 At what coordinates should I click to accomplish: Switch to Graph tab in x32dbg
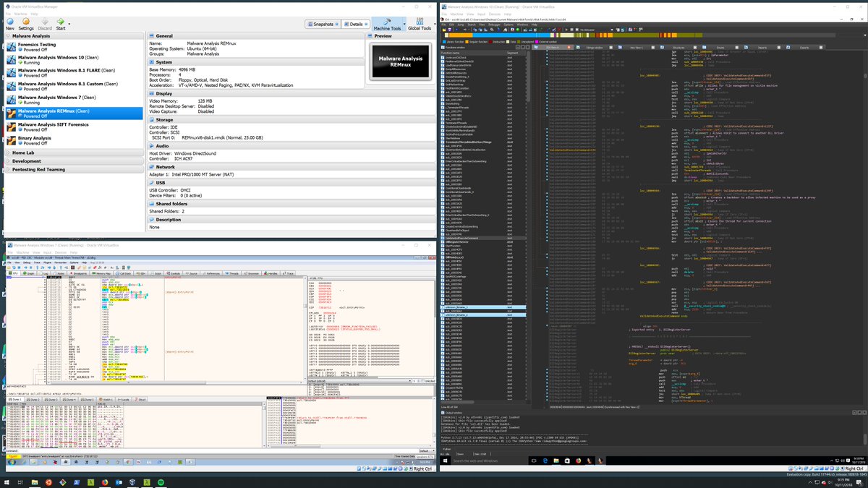click(x=30, y=273)
